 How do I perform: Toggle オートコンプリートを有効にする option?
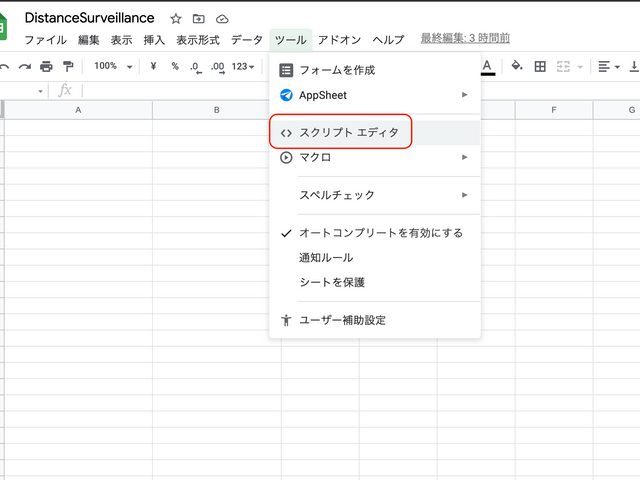click(380, 233)
